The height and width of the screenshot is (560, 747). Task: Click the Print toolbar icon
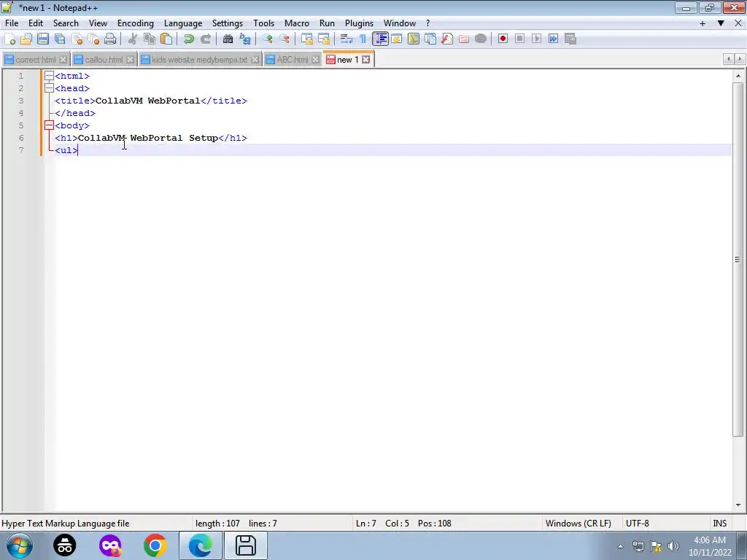[x=110, y=39]
